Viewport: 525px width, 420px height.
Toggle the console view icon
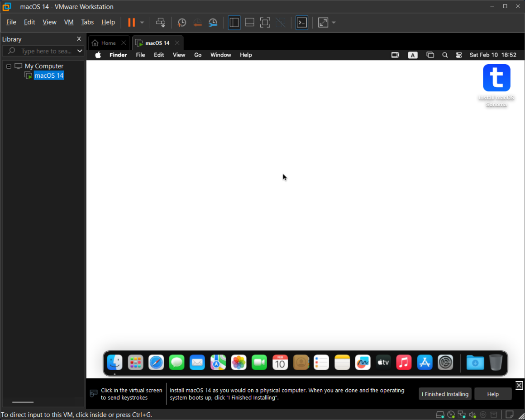click(302, 23)
